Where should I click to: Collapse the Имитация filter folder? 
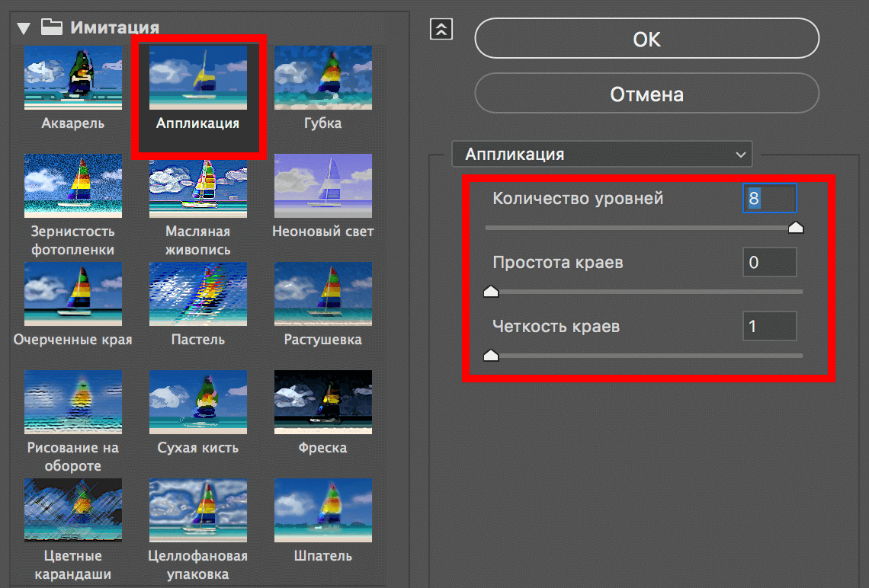(24, 27)
